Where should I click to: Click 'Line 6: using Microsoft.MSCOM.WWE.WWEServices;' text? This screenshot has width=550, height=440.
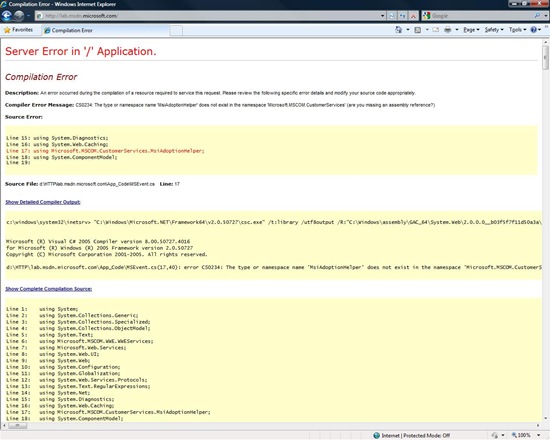[x=80, y=341]
